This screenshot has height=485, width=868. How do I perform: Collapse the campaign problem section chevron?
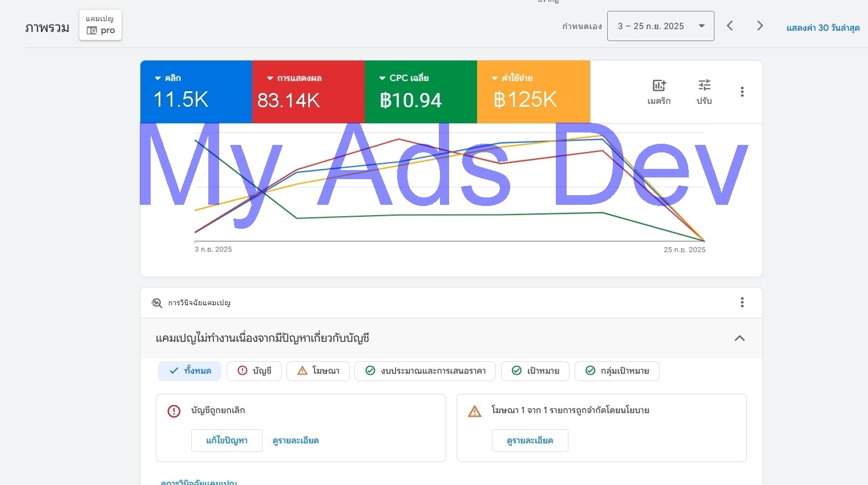740,338
